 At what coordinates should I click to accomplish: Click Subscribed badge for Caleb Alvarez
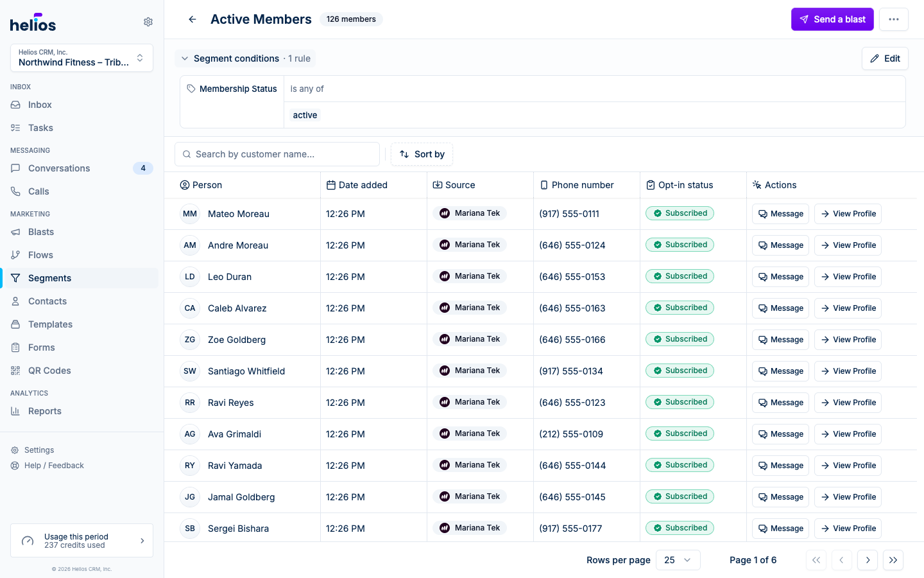tap(680, 308)
